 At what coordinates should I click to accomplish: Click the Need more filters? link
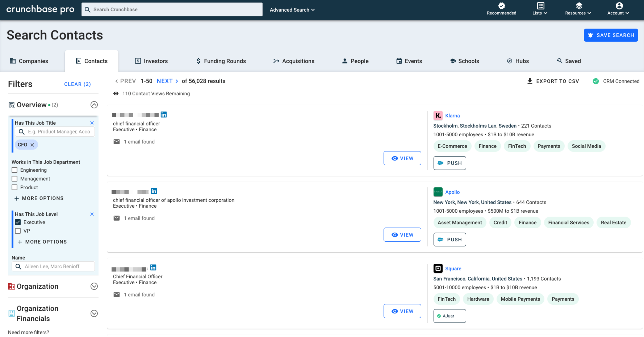[29, 332]
